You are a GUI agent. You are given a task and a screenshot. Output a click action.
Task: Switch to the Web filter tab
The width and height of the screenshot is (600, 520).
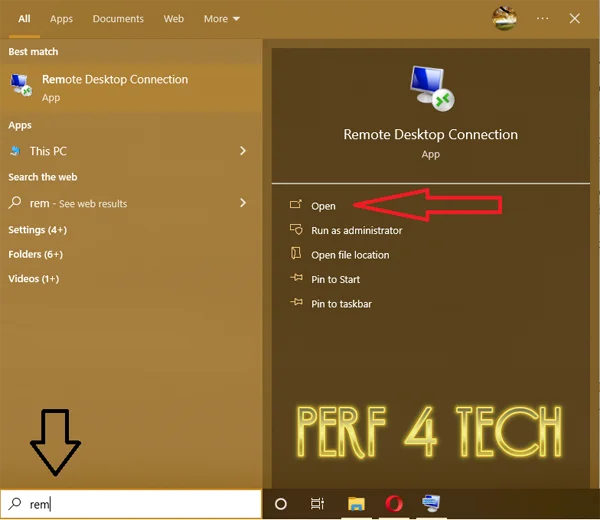point(174,19)
